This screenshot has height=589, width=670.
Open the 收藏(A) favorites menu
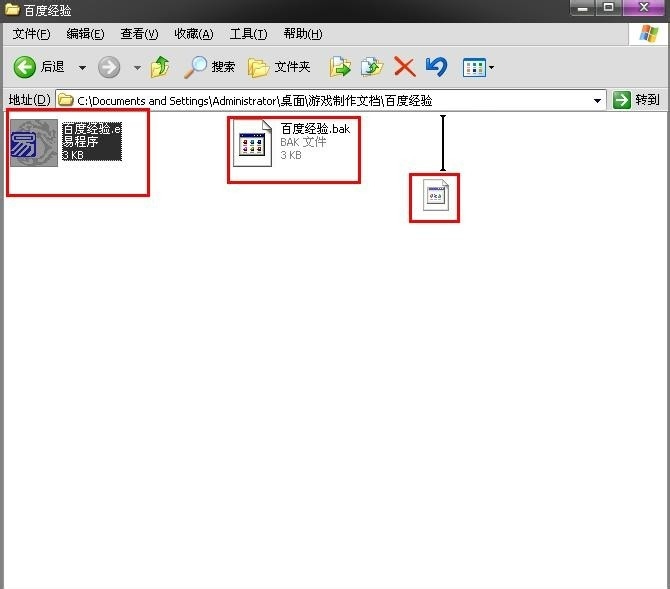click(193, 34)
